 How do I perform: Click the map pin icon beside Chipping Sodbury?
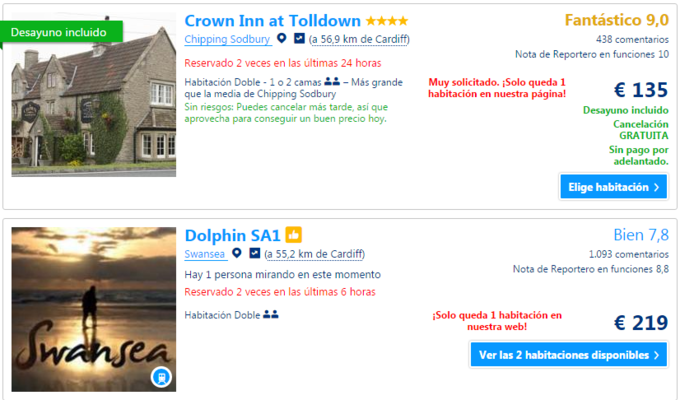coord(282,39)
